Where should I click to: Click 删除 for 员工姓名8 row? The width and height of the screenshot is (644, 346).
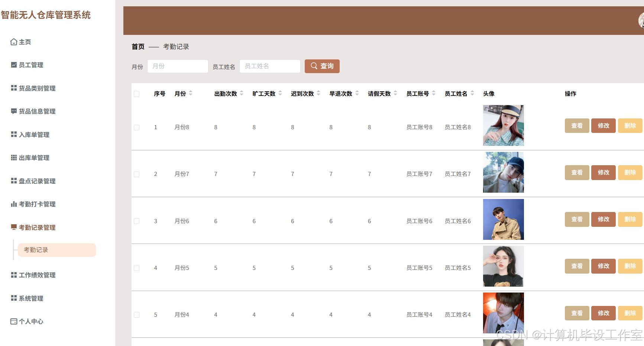click(630, 126)
